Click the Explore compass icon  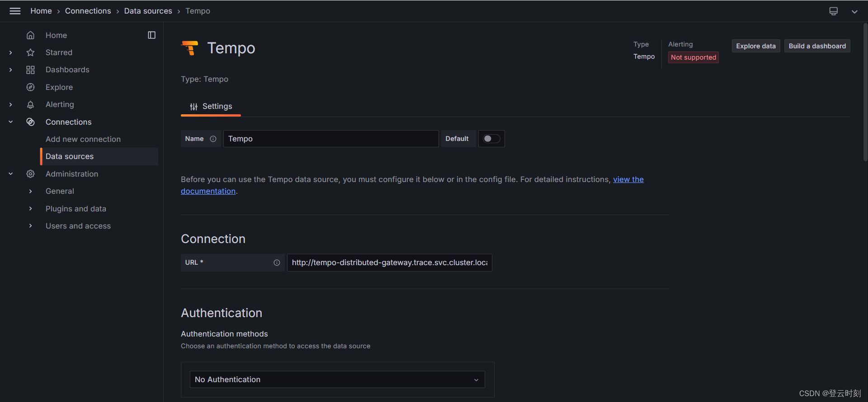tap(30, 87)
